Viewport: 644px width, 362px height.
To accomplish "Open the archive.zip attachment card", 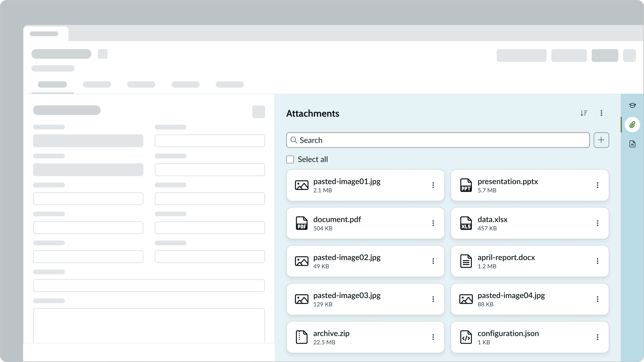I will [331, 334].
